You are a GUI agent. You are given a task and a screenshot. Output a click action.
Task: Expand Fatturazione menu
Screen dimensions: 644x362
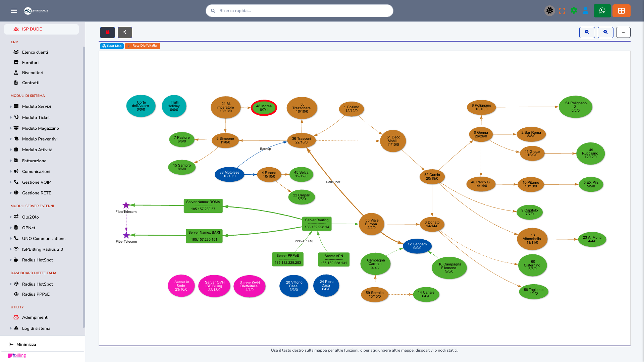(34, 161)
